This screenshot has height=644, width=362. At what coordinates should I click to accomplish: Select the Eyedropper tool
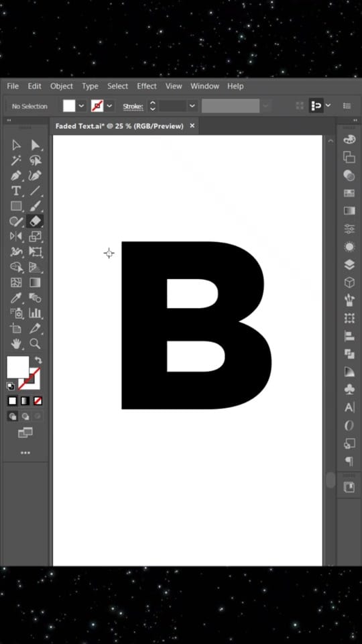pyautogui.click(x=16, y=298)
